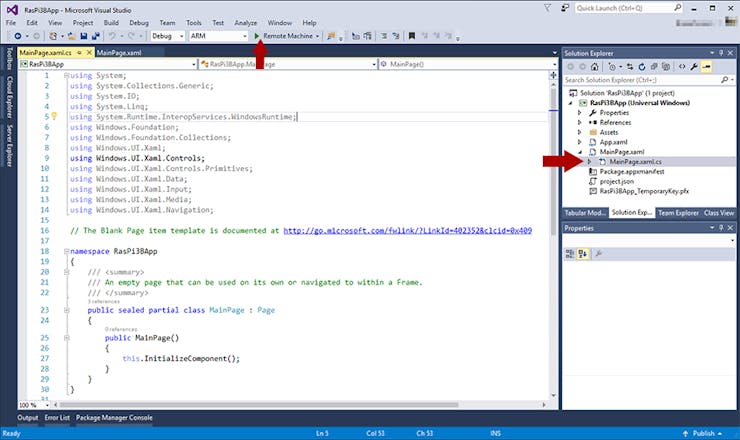
Task: Open the File menu
Action: (x=11, y=23)
